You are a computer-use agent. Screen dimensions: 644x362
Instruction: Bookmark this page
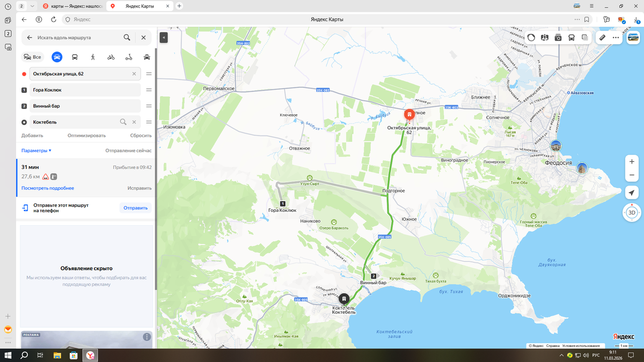(587, 19)
